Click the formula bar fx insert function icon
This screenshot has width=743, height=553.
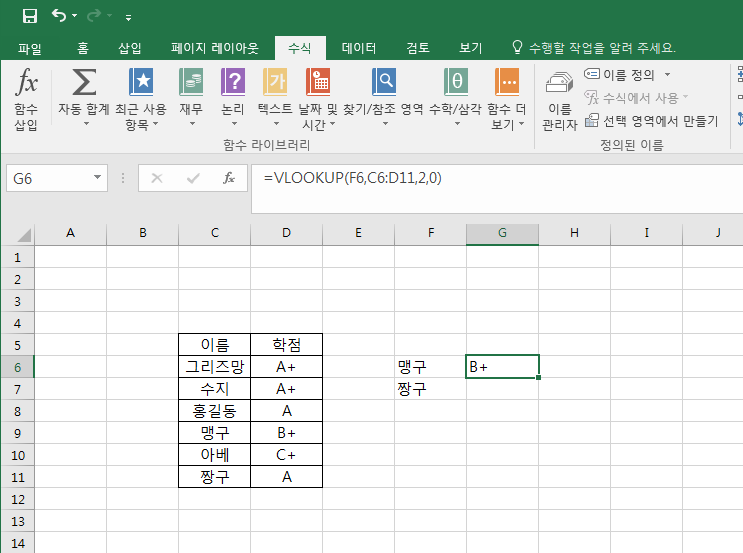[x=229, y=178]
